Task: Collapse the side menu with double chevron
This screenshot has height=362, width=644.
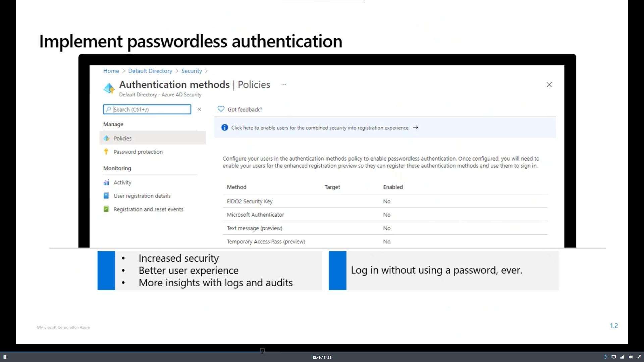Action: pos(199,109)
